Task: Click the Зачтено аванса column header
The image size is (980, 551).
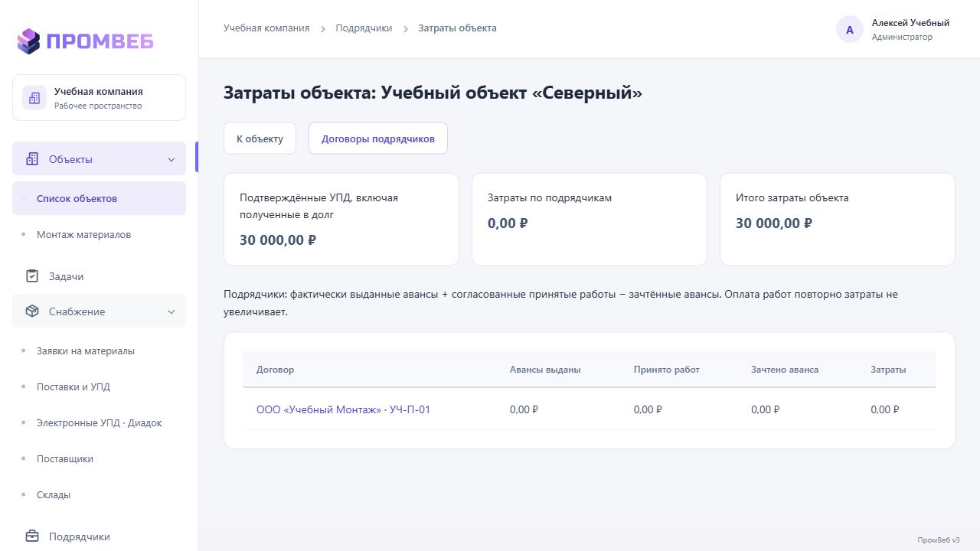Action: tap(785, 370)
